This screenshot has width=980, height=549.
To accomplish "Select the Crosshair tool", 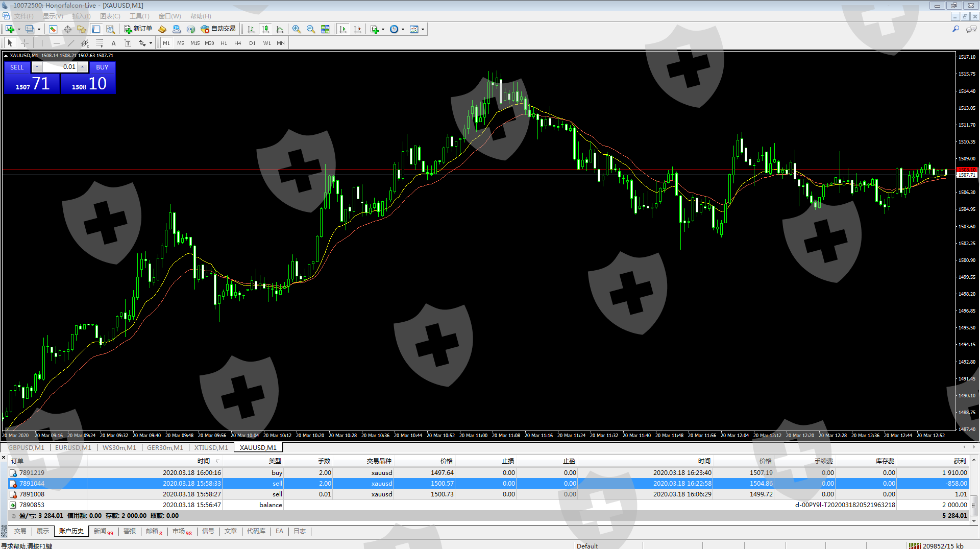I will (24, 43).
